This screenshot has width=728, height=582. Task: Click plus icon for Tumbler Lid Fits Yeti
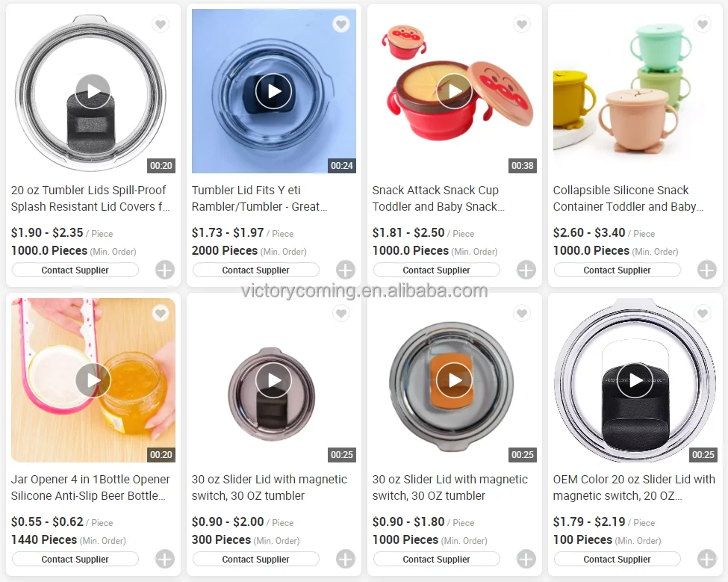(346, 270)
